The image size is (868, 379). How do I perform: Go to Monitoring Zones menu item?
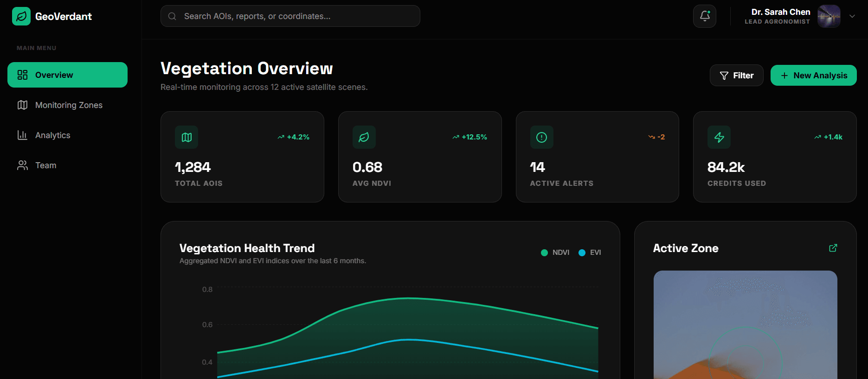(x=67, y=105)
